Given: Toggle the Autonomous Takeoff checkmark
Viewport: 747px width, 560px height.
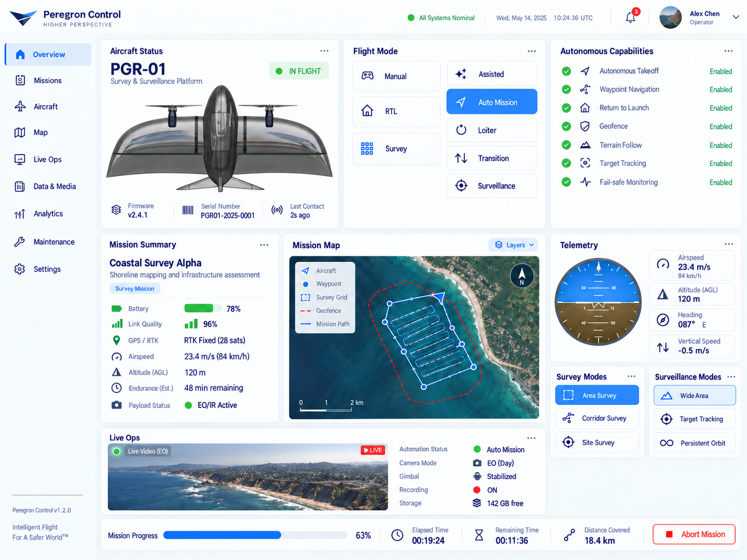Looking at the screenshot, I should [x=566, y=71].
